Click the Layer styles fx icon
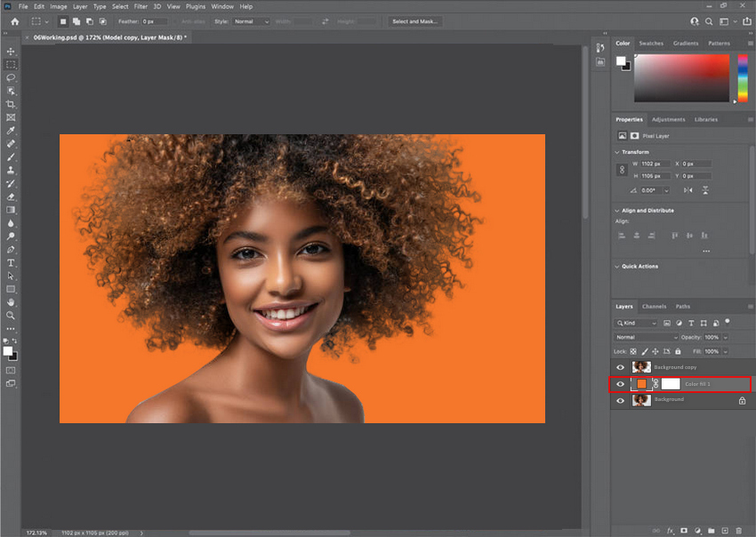The width and height of the screenshot is (756, 537). (671, 530)
